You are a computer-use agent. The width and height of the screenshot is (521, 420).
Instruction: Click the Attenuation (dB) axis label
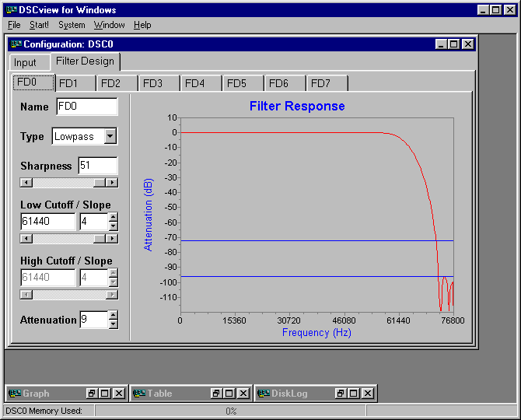coord(148,215)
